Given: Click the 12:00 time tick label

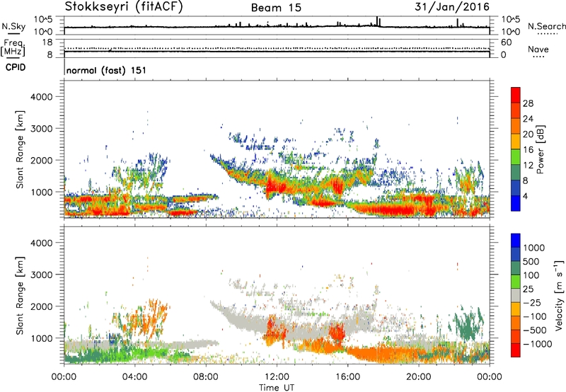Looking at the screenshot, I should pyautogui.click(x=277, y=377).
